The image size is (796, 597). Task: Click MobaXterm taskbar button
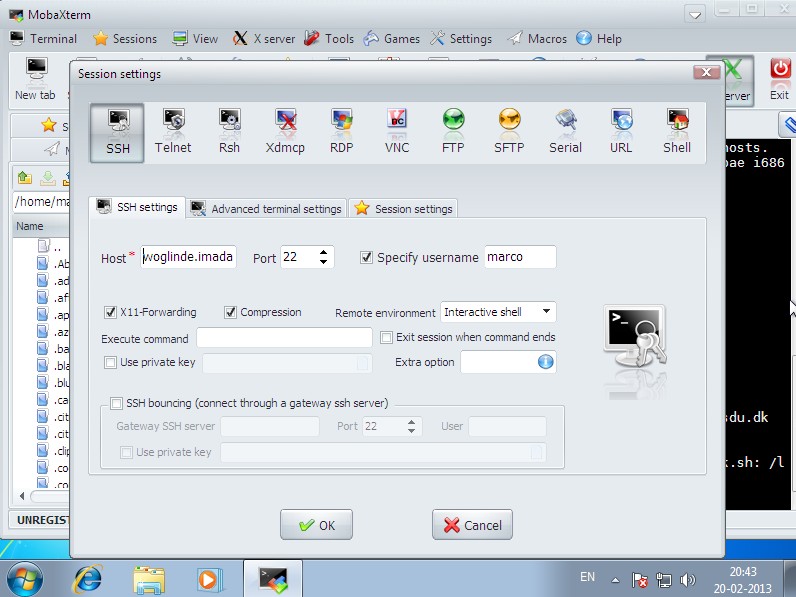point(273,579)
